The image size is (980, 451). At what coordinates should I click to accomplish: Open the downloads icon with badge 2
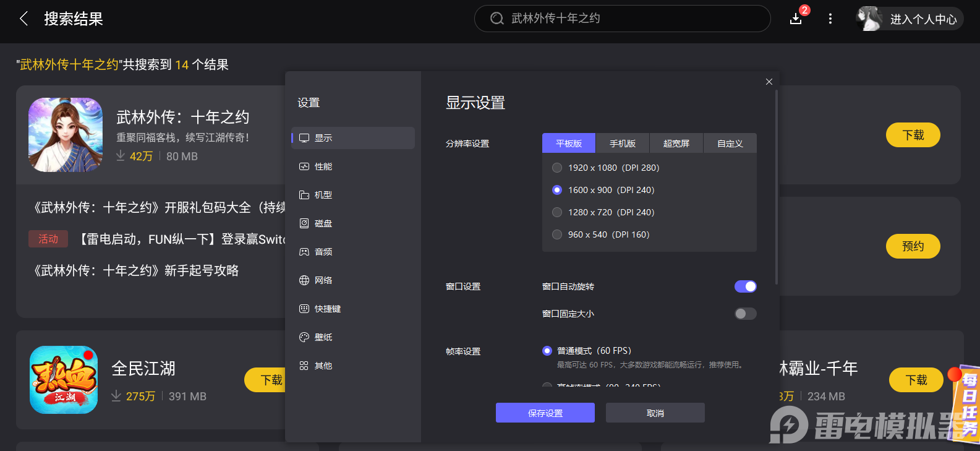pos(796,19)
